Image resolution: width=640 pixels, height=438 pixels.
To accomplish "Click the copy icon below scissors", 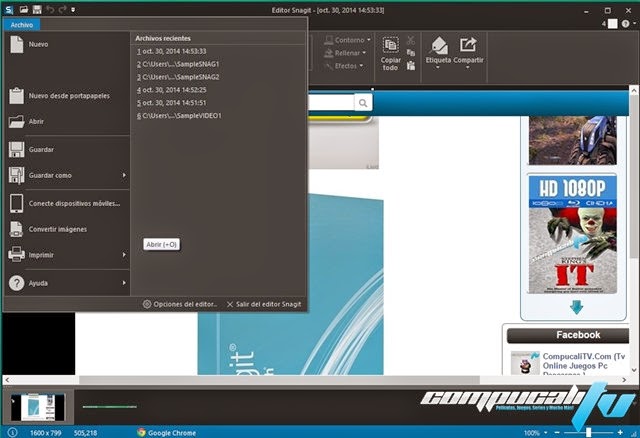I will coord(411,53).
